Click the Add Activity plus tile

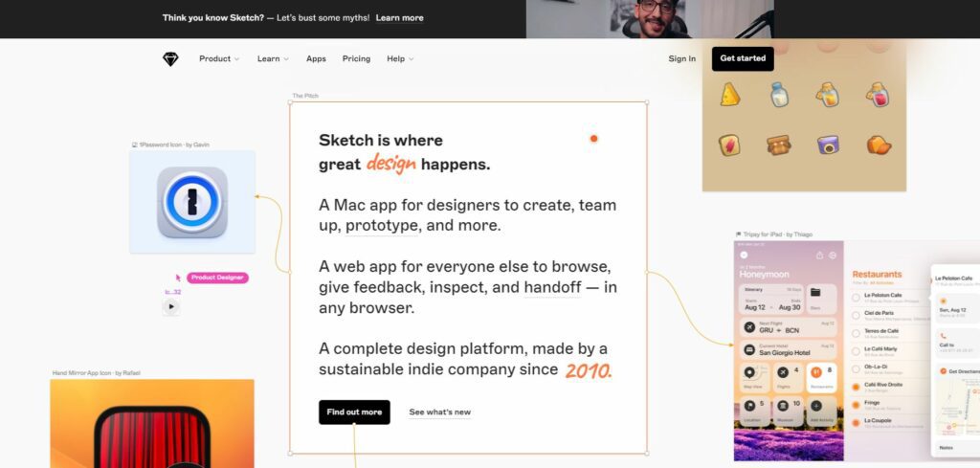822,411
